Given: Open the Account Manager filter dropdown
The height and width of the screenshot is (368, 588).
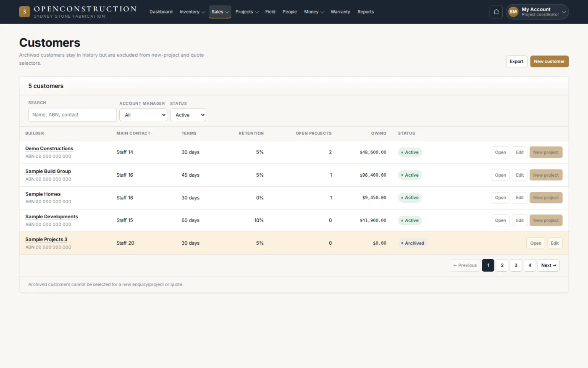Looking at the screenshot, I should coord(143,115).
